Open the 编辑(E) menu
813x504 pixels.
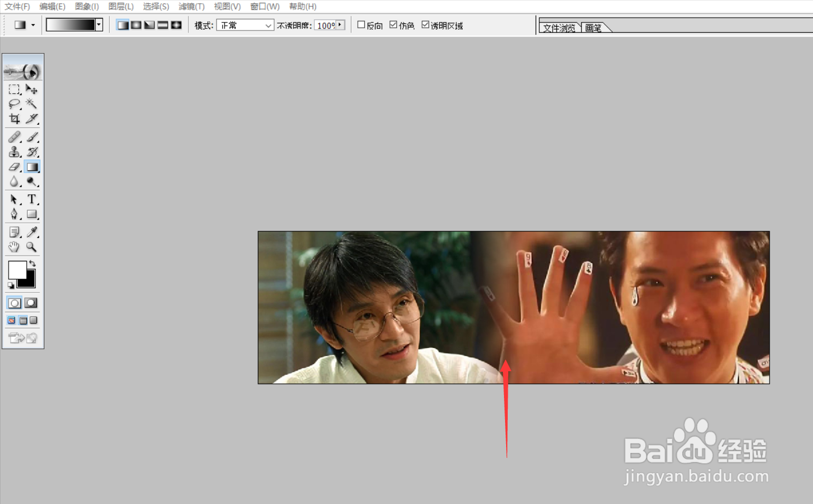[52, 6]
